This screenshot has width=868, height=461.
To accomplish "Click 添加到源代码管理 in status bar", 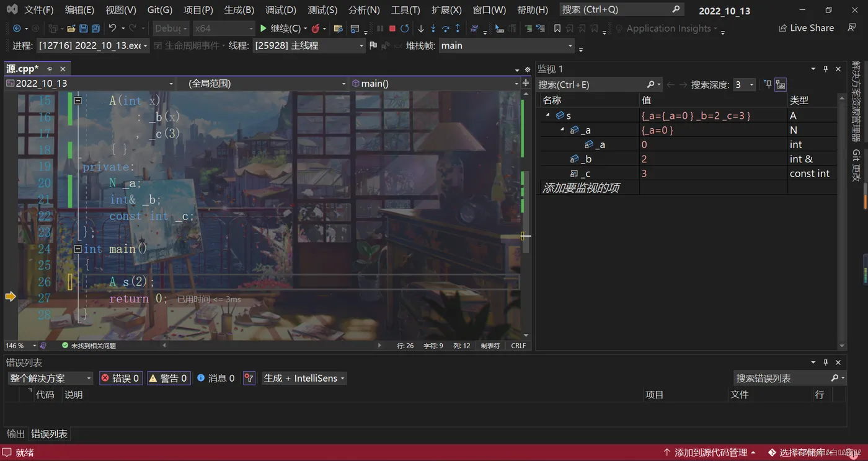I will (711, 453).
